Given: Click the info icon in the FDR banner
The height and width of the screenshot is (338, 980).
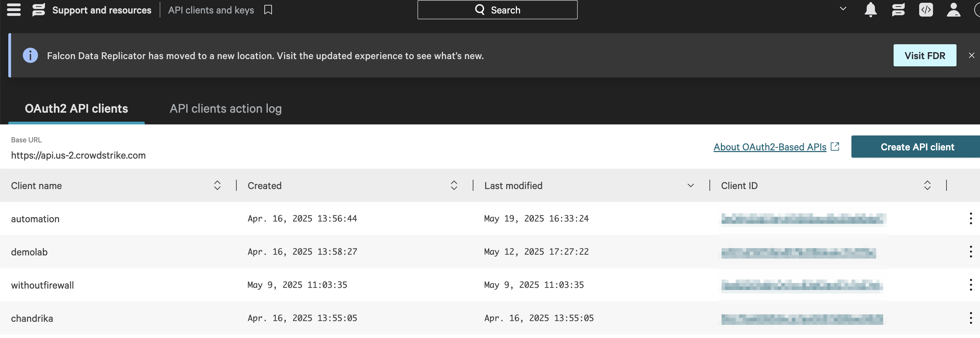Looking at the screenshot, I should (30, 55).
